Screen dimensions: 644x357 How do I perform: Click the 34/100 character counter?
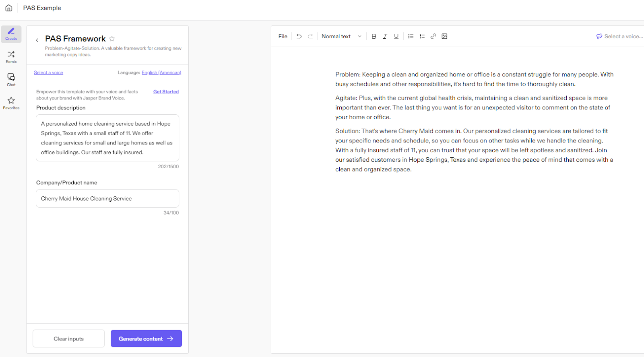171,213
